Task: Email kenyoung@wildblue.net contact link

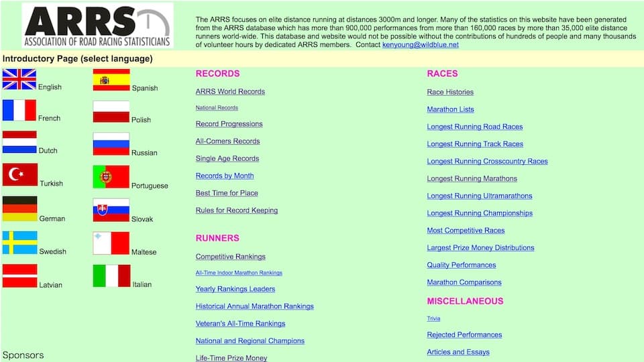Action: [420, 45]
